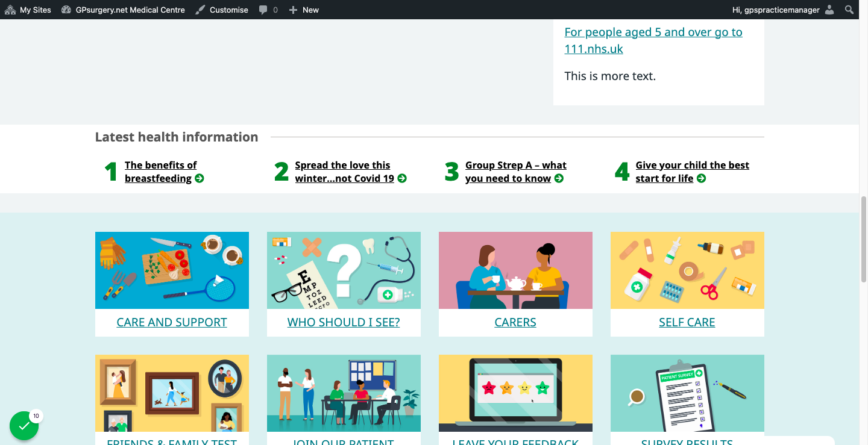The image size is (868, 445).
Task: Click the Who Should I See illustration
Action: [x=344, y=270]
